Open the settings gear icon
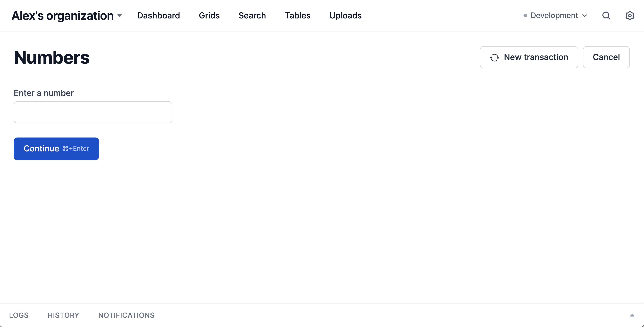This screenshot has height=327, width=644. point(630,15)
